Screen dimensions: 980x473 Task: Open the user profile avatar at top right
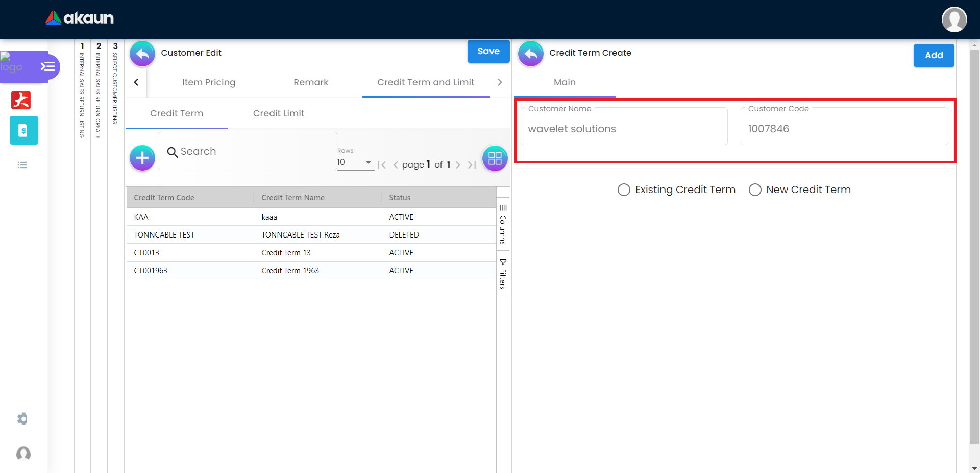point(954,19)
